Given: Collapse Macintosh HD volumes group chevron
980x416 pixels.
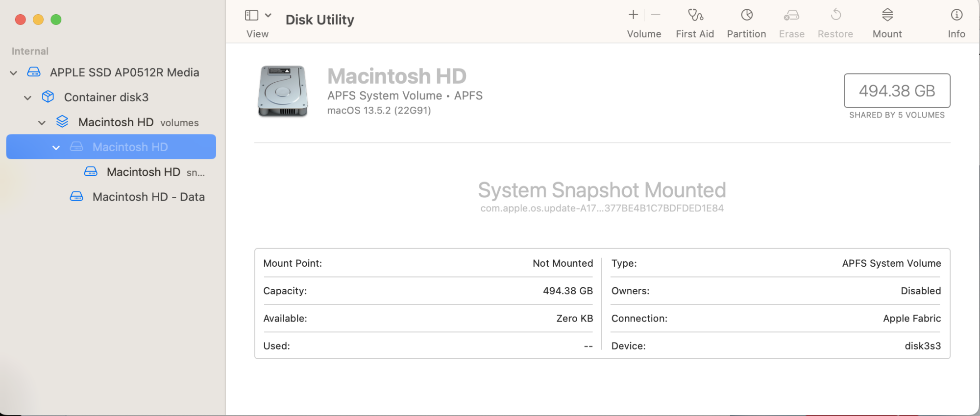Looking at the screenshot, I should pos(42,123).
